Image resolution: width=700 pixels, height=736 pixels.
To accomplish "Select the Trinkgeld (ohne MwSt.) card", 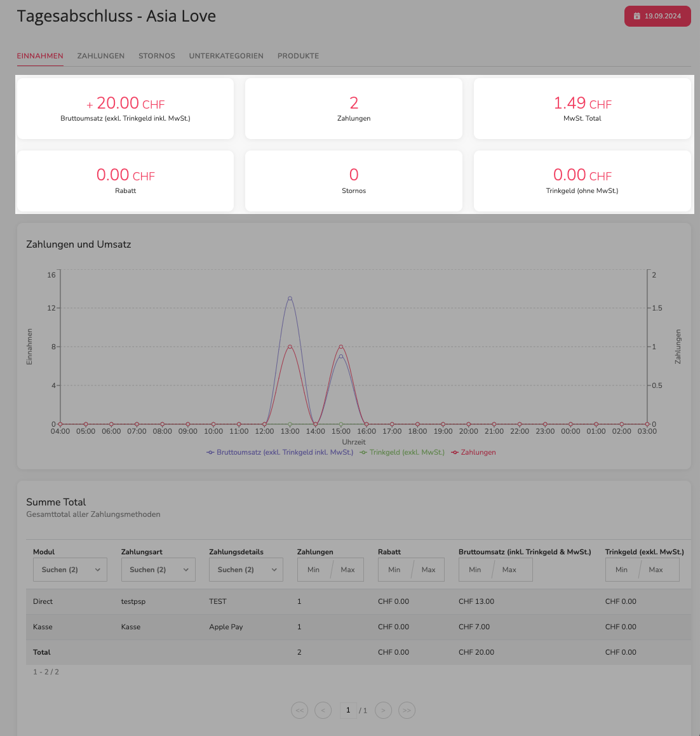I will pyautogui.click(x=582, y=181).
